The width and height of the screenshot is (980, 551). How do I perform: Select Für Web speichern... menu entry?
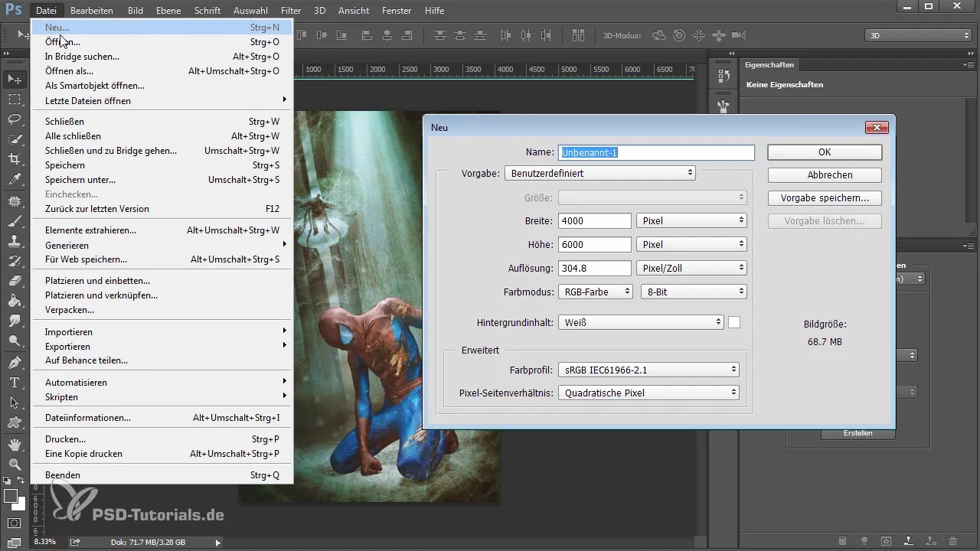(x=162, y=259)
